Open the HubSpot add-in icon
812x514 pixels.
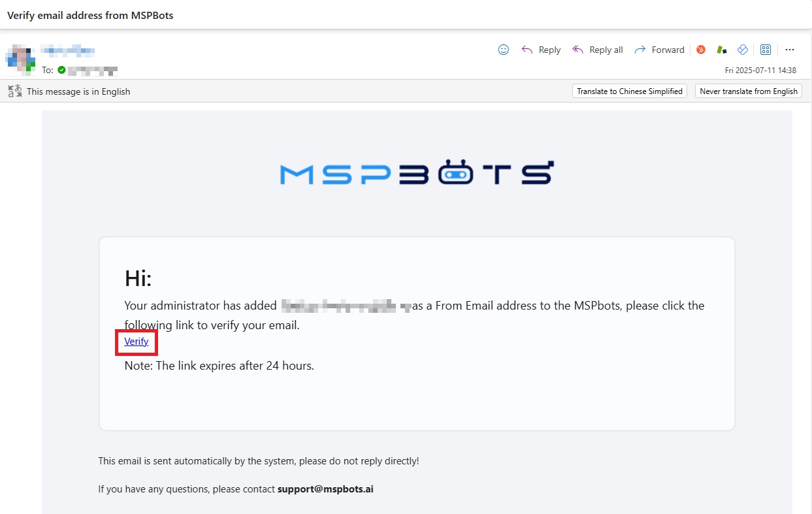(x=700, y=49)
